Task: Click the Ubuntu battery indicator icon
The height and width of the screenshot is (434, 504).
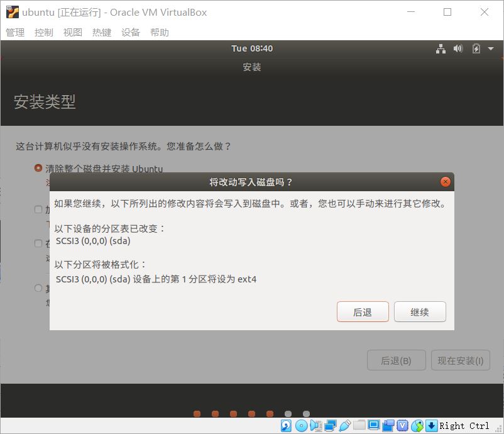Action: tap(476, 48)
